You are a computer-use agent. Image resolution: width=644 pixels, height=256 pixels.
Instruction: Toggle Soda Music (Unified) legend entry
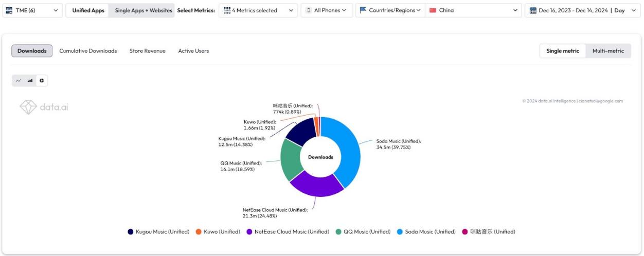click(x=426, y=232)
